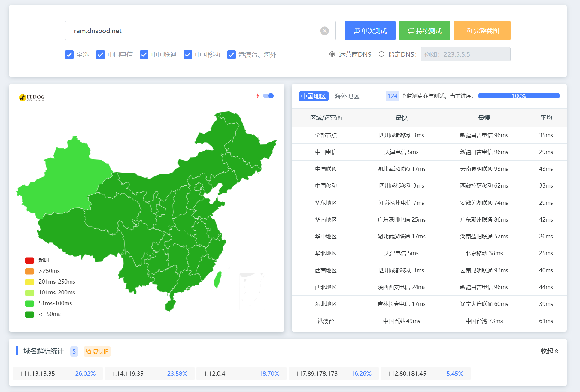Click IP address 117.89.178.173
The width and height of the screenshot is (580, 392).
coord(317,373)
